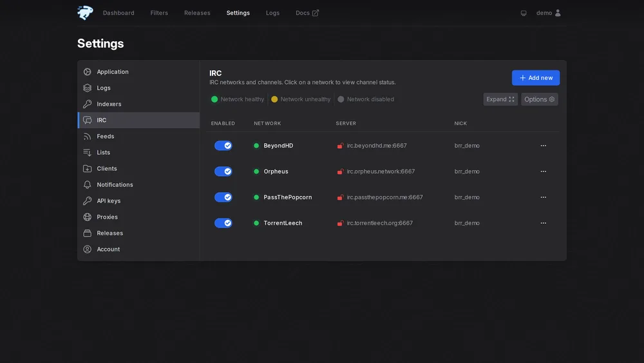644x363 pixels.
Task: Click the Notifications bell icon
Action: point(87,184)
